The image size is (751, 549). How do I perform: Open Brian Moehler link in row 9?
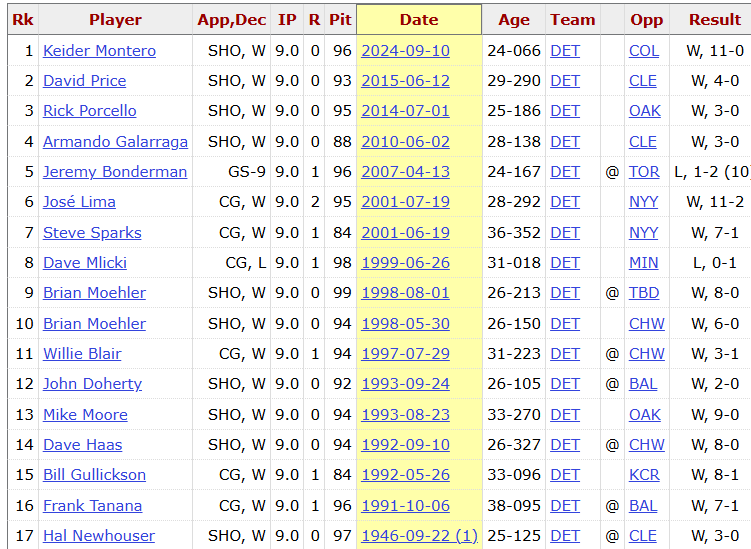pos(94,293)
